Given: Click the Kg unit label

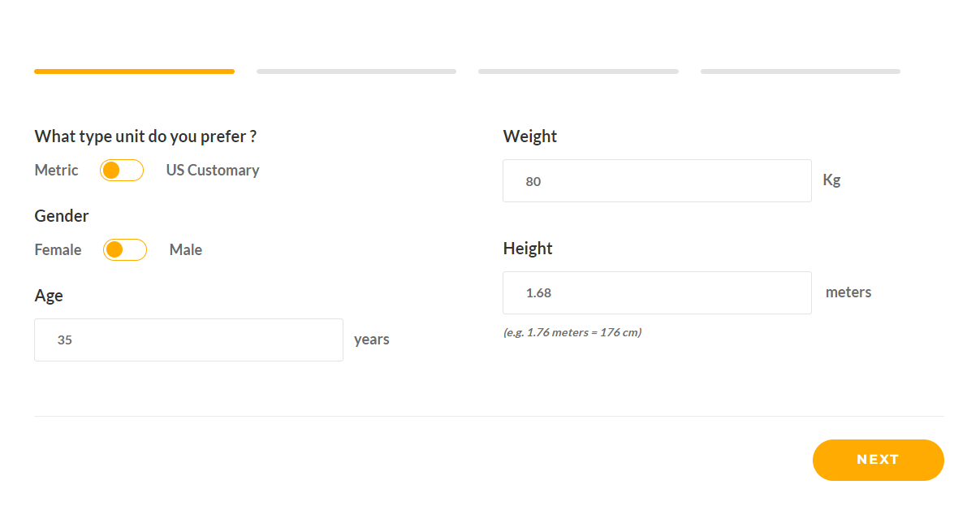Looking at the screenshot, I should 831,180.
